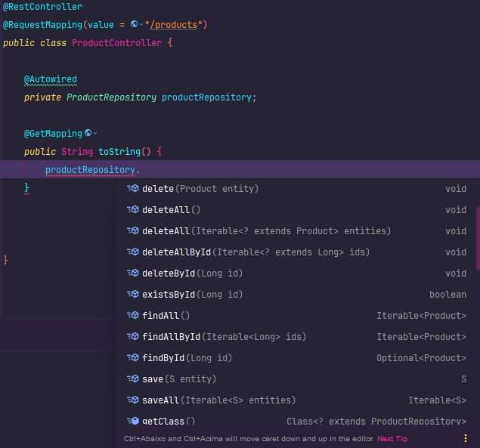This screenshot has width=480, height=448.
Task: Click the globe icon next to @GetMapping
Action: 88,134
